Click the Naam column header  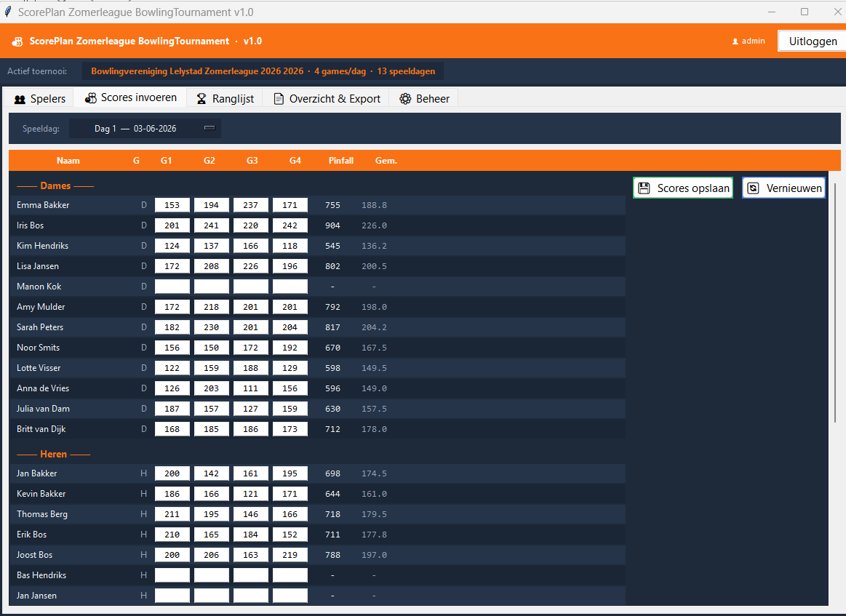68,161
